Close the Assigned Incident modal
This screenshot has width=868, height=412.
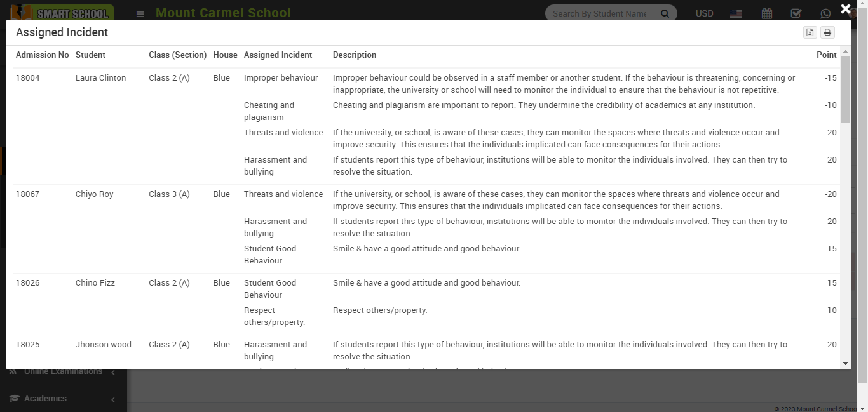[846, 9]
